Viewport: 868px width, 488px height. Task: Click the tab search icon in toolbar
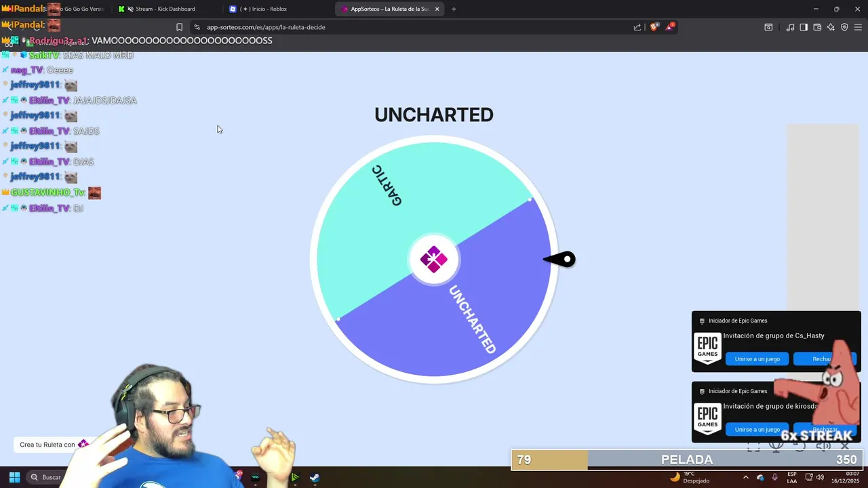(x=768, y=27)
